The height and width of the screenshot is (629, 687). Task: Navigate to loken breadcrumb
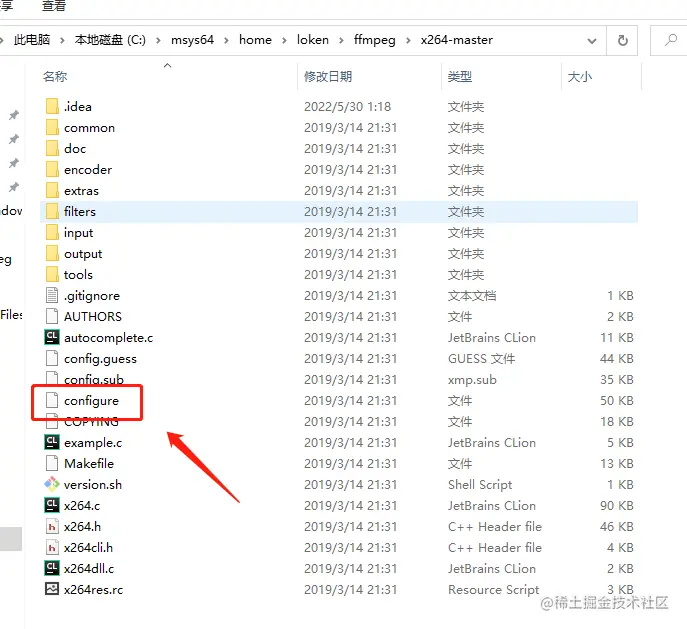[x=313, y=40]
